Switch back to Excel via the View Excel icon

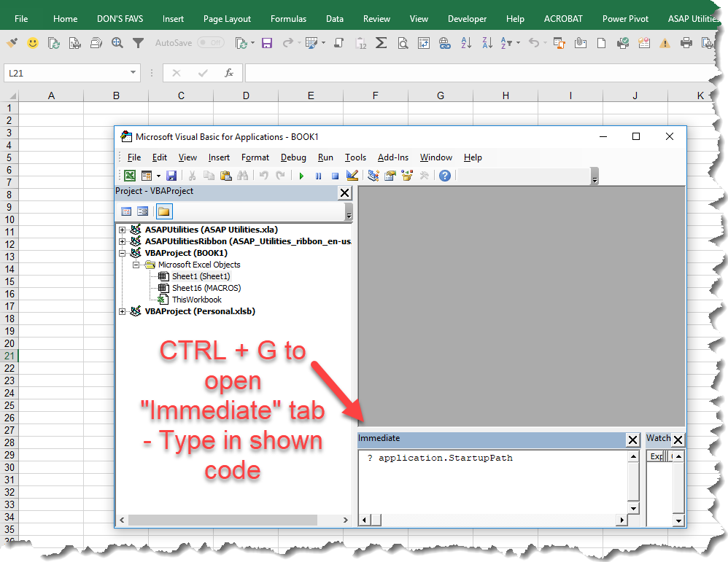click(x=129, y=175)
